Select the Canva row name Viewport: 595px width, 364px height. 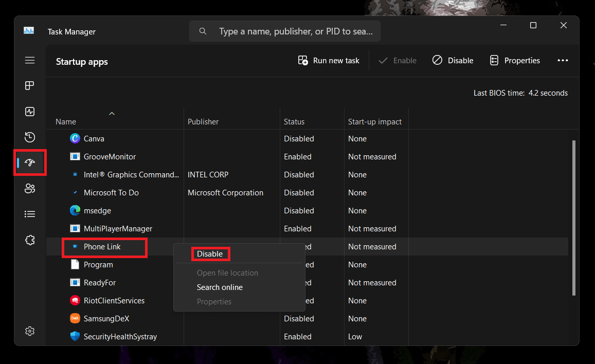coord(94,138)
